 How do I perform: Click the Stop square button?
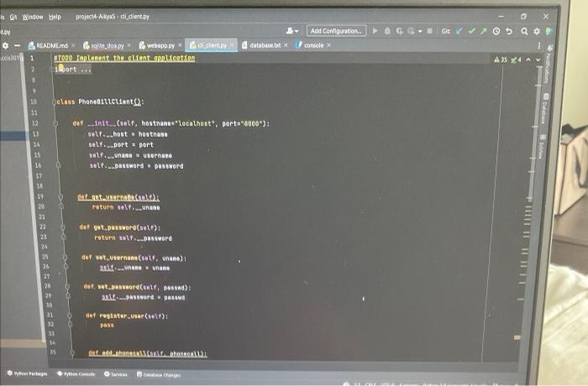coord(430,31)
